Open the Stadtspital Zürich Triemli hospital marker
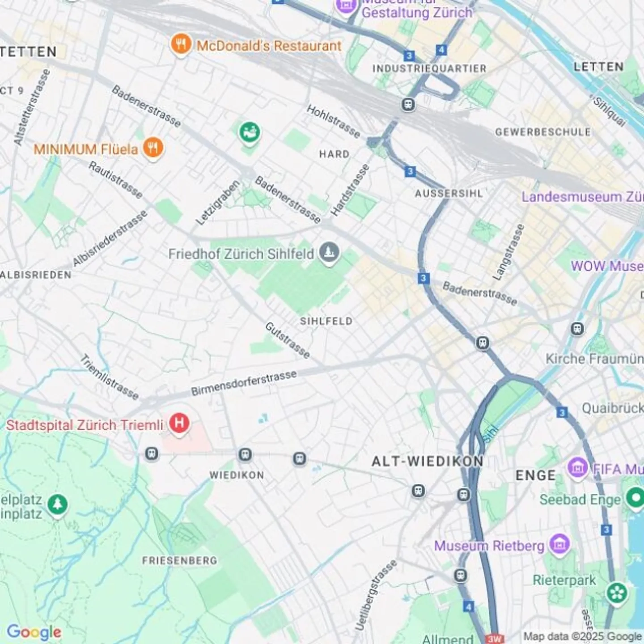Screen dimensions: 644x644 coord(179,423)
